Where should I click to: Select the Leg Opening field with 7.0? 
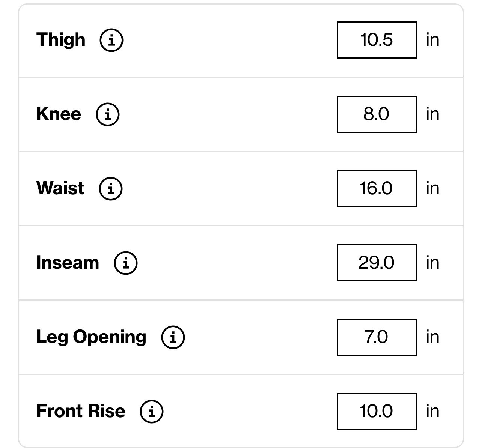376,337
